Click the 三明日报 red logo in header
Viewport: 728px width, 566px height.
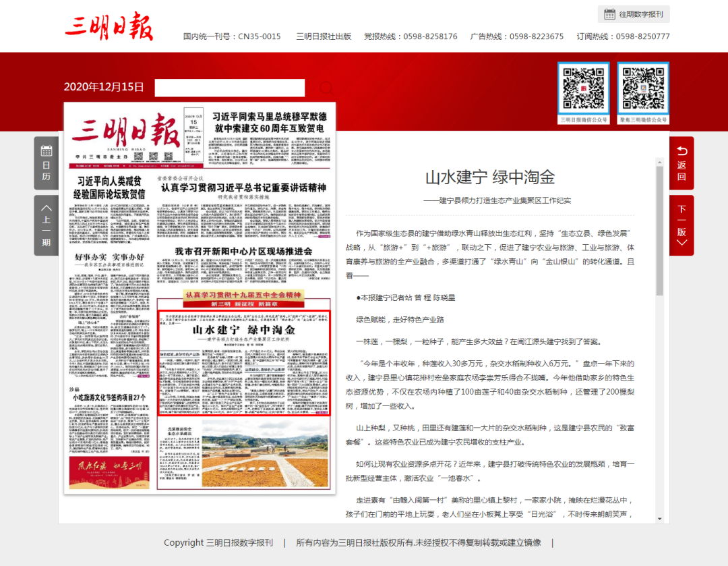pyautogui.click(x=109, y=26)
